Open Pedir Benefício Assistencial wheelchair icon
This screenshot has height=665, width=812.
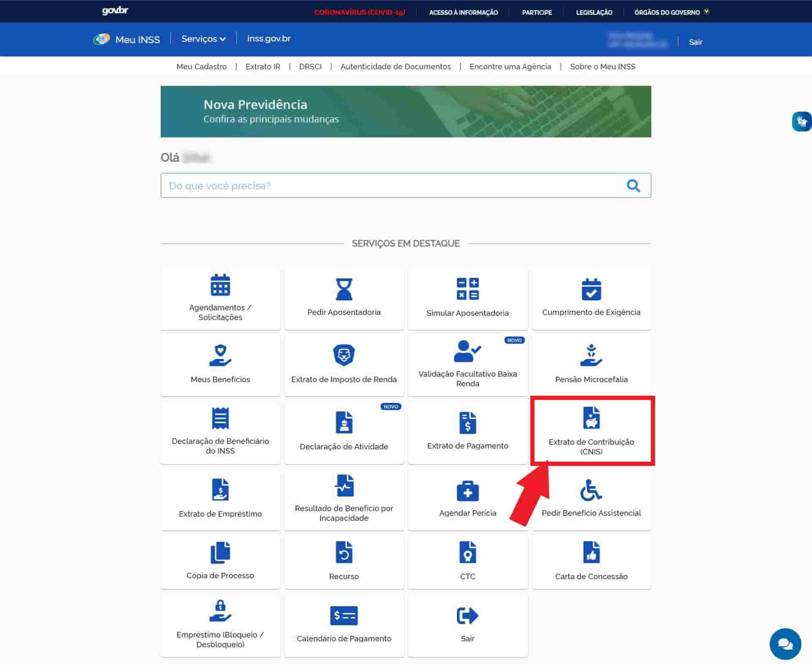coord(591,490)
